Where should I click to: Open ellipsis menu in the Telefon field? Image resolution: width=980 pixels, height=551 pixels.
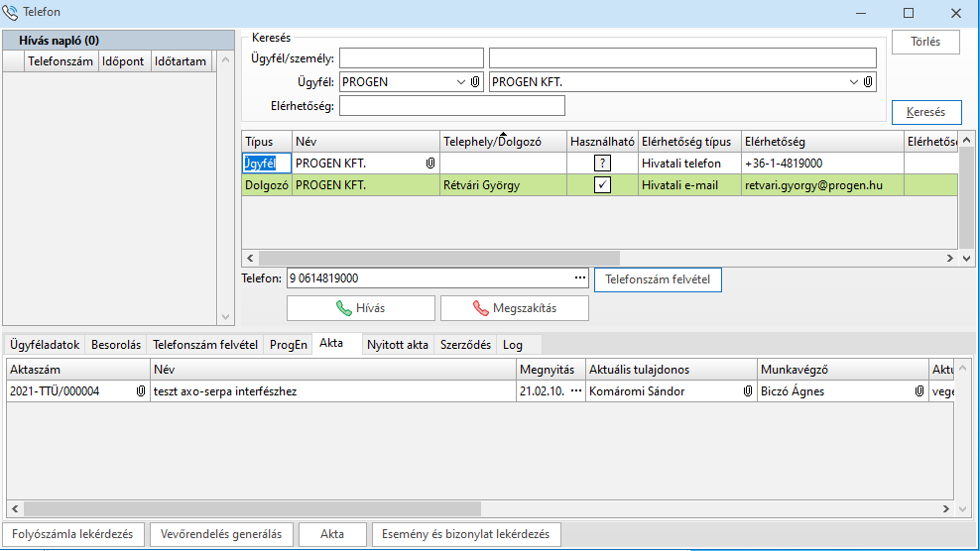(x=580, y=278)
